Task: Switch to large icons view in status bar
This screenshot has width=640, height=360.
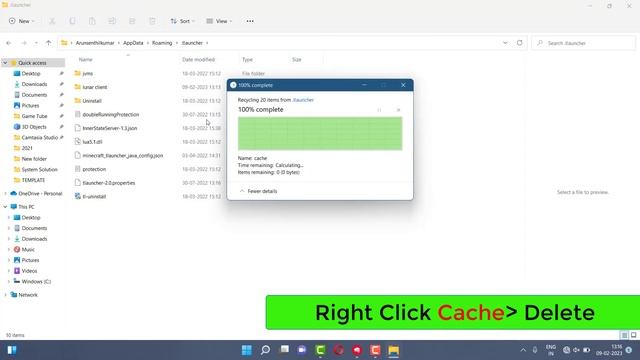Action: pos(633,335)
